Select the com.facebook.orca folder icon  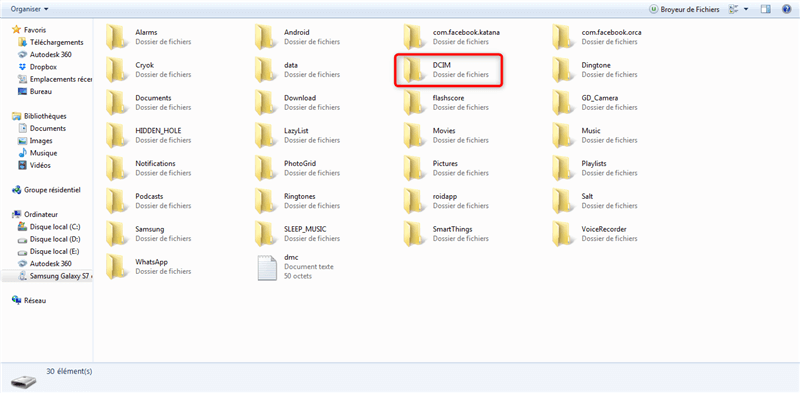[x=563, y=37]
